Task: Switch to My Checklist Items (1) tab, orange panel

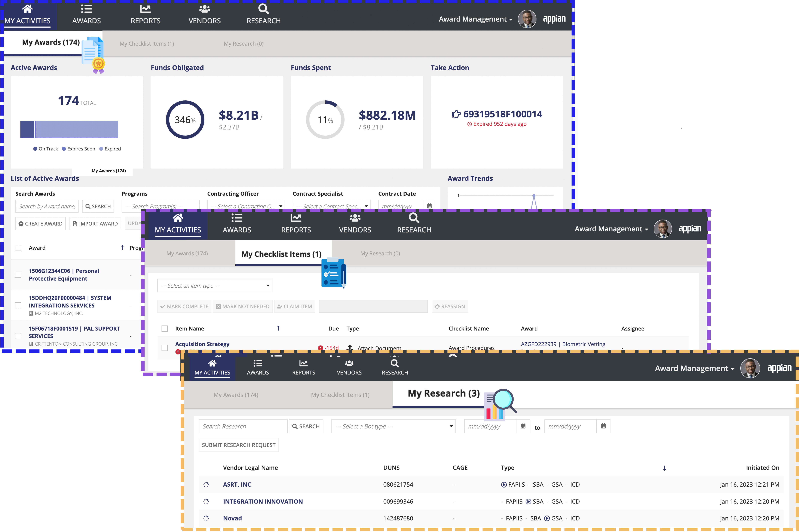Action: pos(340,395)
